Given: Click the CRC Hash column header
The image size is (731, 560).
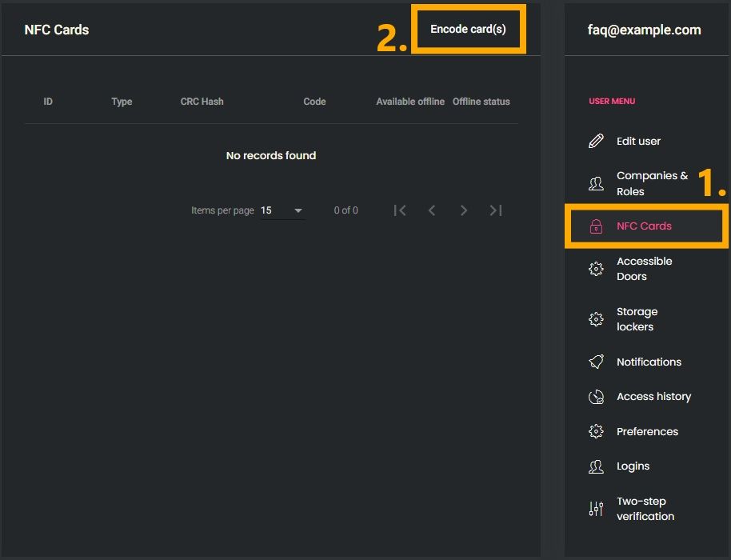Looking at the screenshot, I should [202, 102].
